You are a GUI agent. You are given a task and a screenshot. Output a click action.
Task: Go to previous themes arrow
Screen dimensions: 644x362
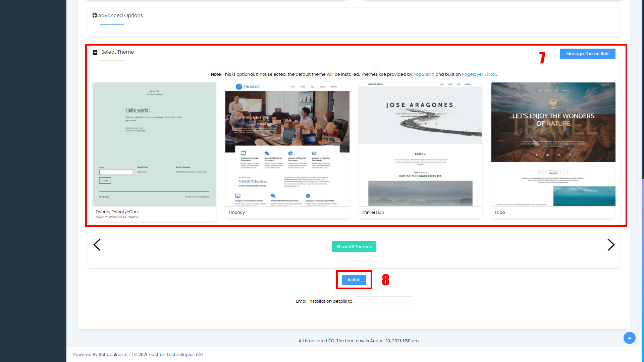[97, 245]
